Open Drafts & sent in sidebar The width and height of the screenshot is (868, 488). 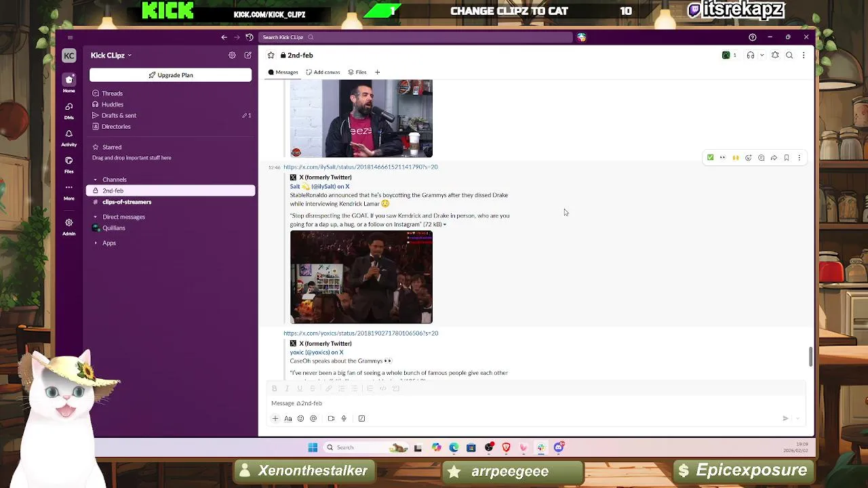coord(171,115)
